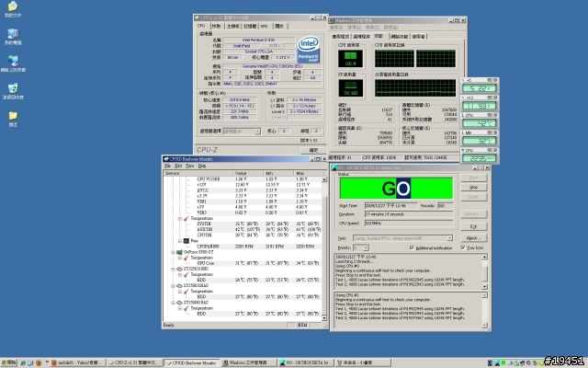Select the AUXTIN temperature row
This screenshot has width=588, height=368.
pos(243,229)
